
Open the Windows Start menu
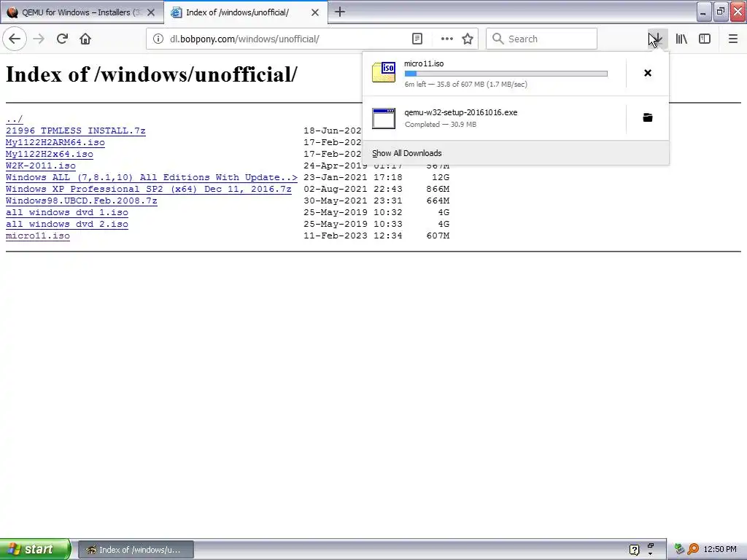(35, 549)
